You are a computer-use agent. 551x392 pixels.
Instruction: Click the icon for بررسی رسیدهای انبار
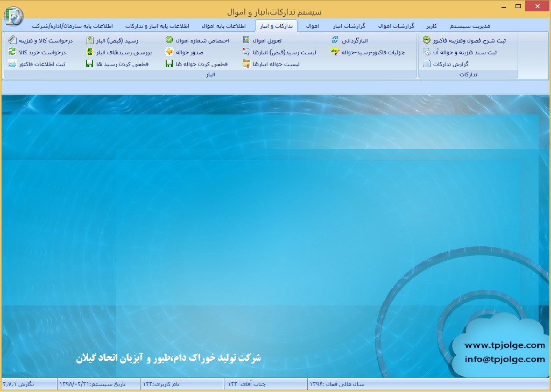pos(90,52)
